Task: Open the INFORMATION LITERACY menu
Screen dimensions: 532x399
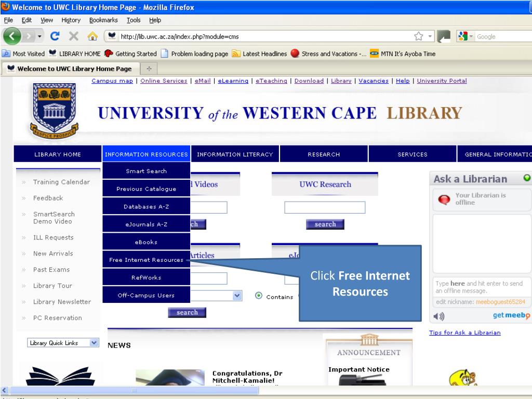Action: pos(235,154)
